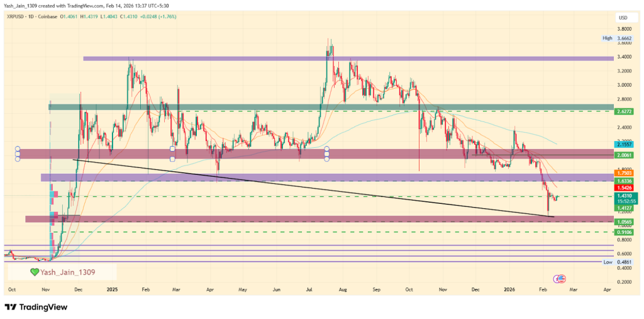Click the rightmost top handle of the selected zone
644x319 pixels.
[327, 150]
